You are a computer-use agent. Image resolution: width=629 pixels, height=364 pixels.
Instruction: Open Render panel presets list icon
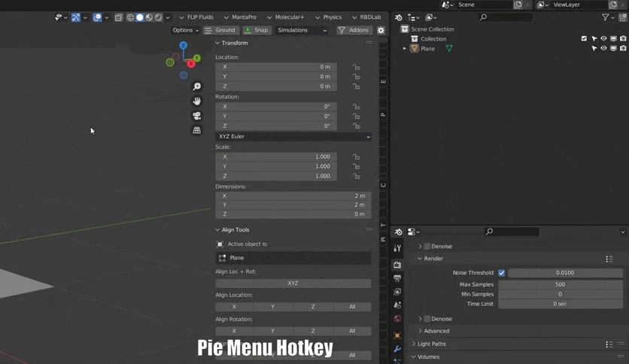[609, 259]
